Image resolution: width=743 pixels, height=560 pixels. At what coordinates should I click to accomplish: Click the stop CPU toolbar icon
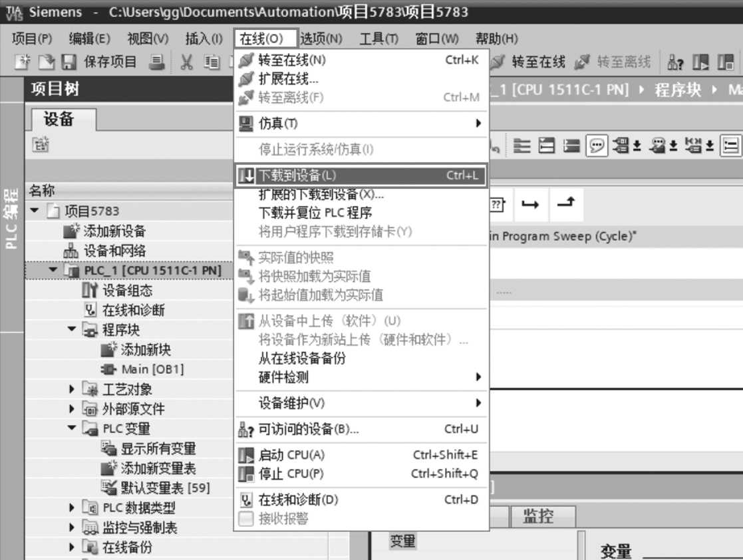click(725, 62)
